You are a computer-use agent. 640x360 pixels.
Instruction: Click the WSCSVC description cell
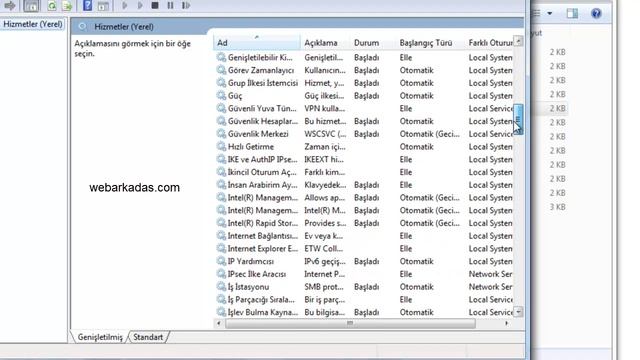point(325,134)
